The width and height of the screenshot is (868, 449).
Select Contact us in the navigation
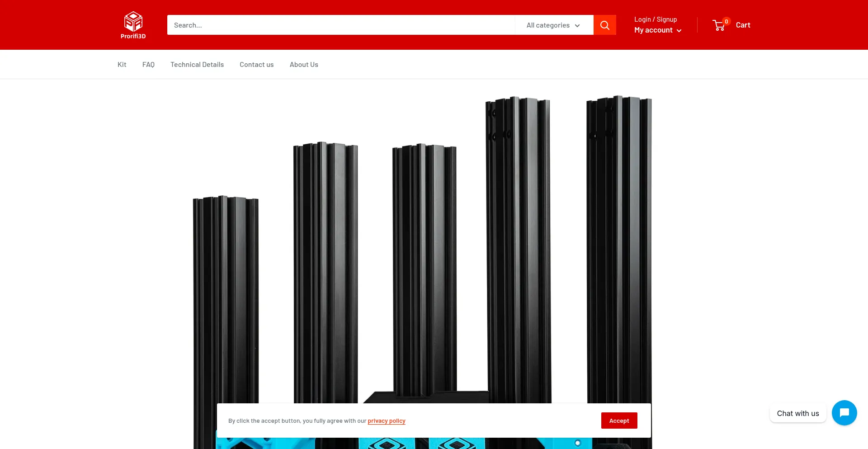click(x=256, y=64)
